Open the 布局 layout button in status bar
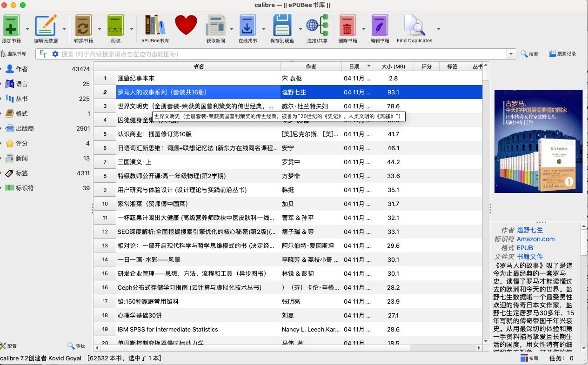This screenshot has height=365, width=588. pos(529,358)
